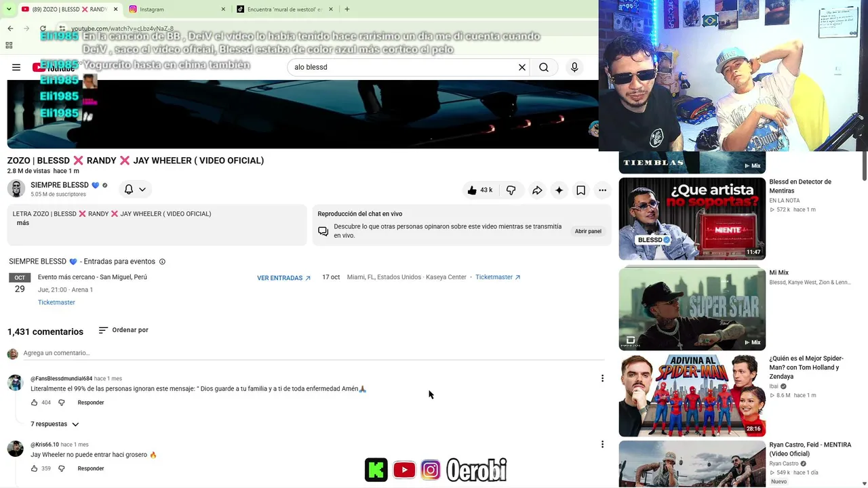The image size is (868, 488).
Task: Click the Ibai channel name
Action: [x=774, y=386]
